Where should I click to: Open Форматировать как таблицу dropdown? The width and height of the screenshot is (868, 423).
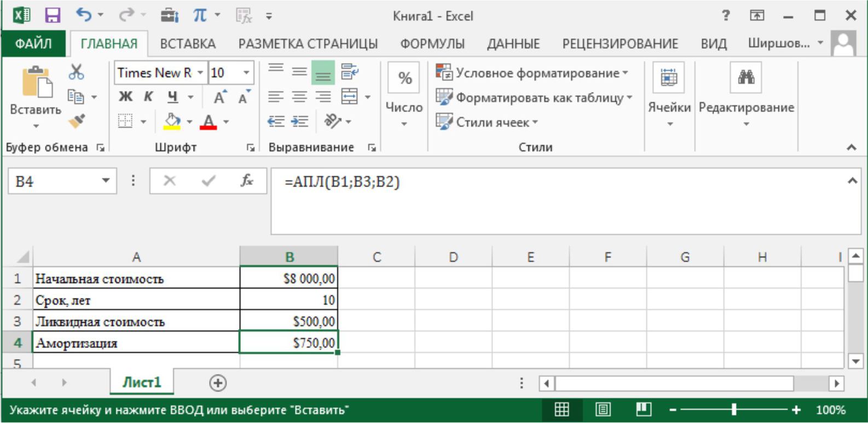pyautogui.click(x=534, y=97)
